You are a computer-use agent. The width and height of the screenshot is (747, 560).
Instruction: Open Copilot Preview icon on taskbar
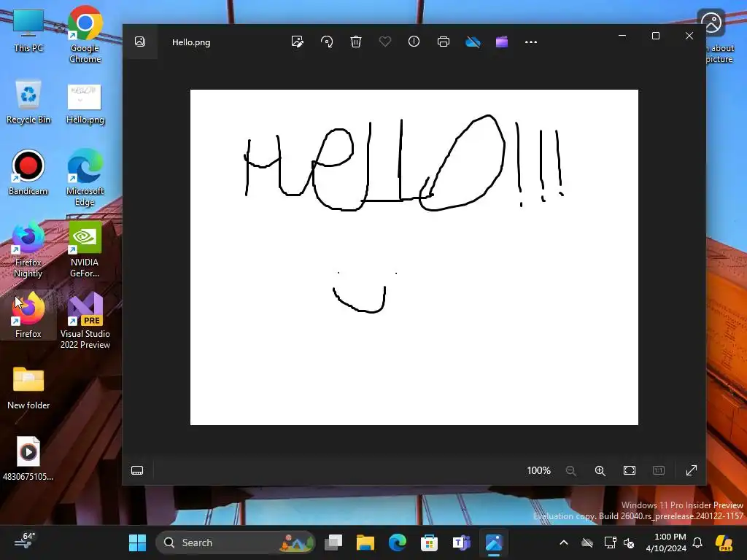[x=724, y=542]
